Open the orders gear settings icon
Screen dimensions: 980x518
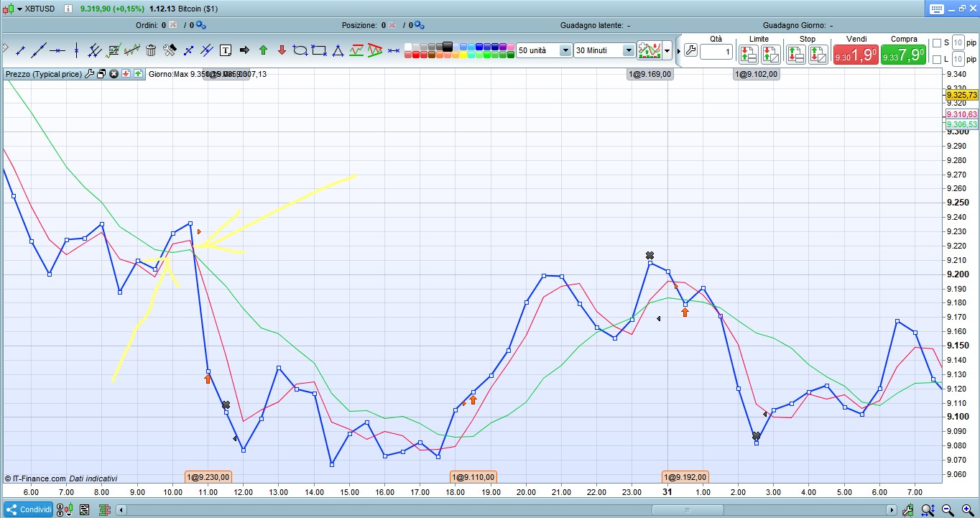200,25
